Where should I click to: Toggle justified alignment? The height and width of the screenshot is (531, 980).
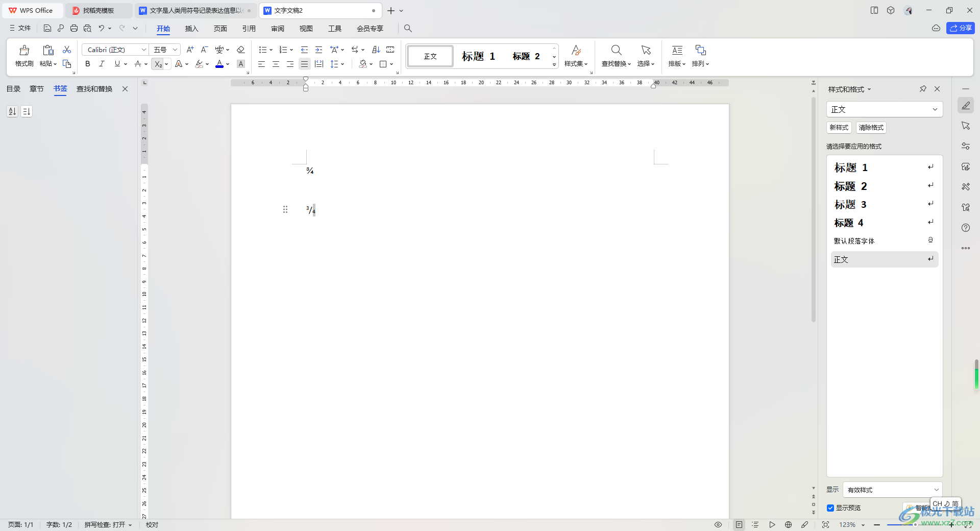pos(304,64)
